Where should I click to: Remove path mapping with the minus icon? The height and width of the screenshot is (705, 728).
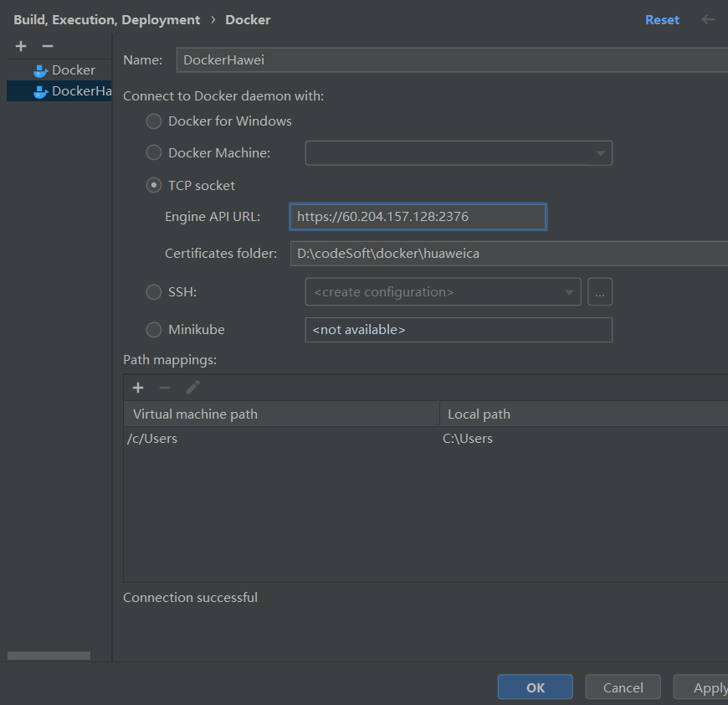tap(165, 388)
